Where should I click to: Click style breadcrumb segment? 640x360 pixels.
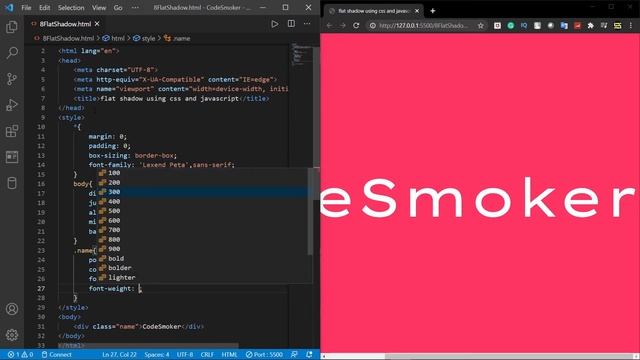click(144, 38)
